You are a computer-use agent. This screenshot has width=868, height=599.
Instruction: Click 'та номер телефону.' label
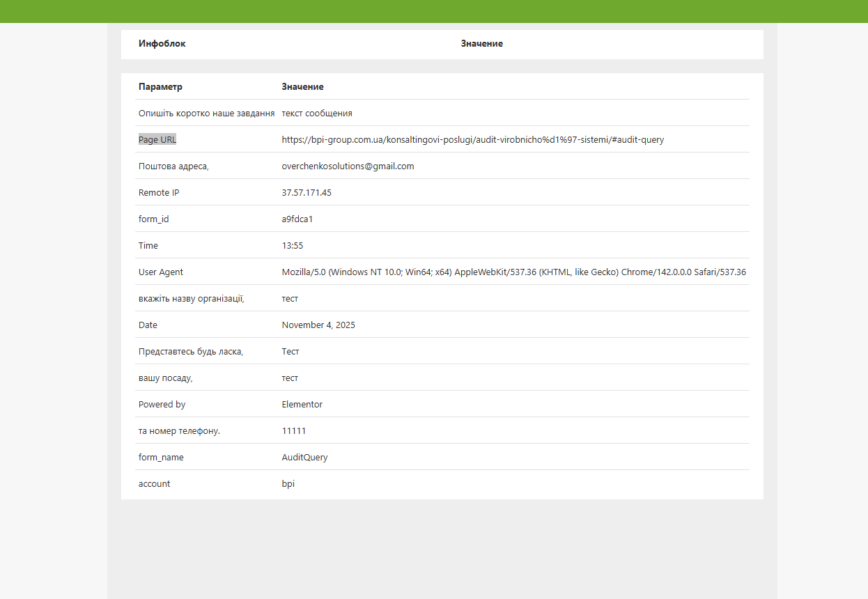179,431
